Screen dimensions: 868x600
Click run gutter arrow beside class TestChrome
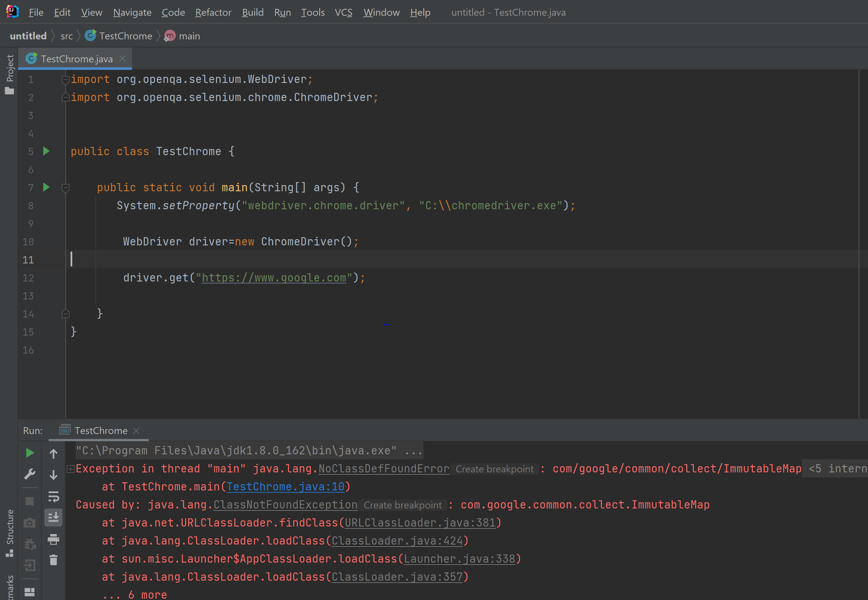pos(46,151)
